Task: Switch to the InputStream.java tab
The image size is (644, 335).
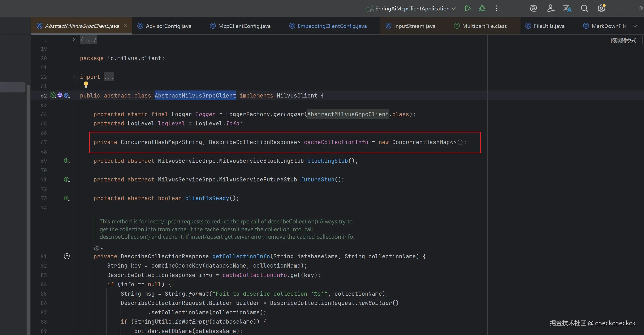Action: [414, 26]
